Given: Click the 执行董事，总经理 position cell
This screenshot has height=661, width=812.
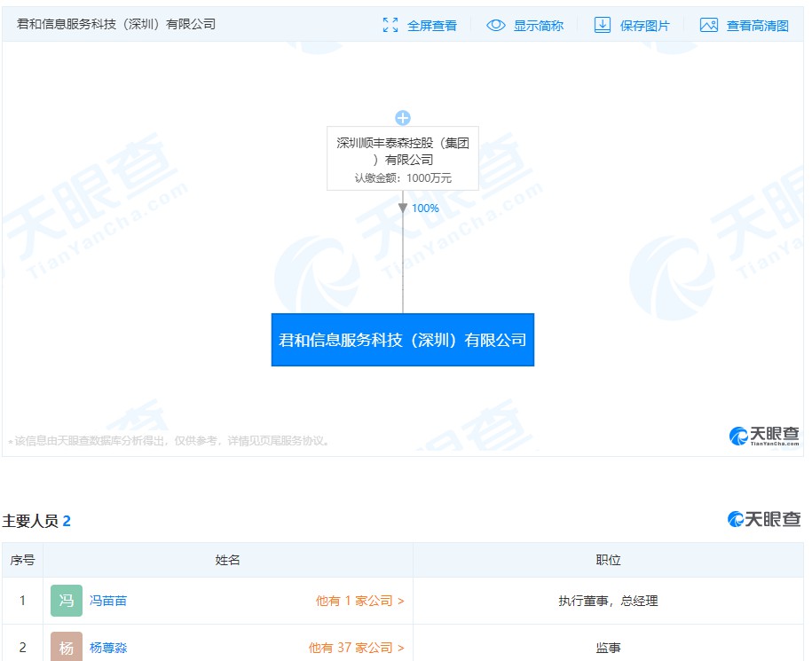Looking at the screenshot, I should (x=609, y=601).
